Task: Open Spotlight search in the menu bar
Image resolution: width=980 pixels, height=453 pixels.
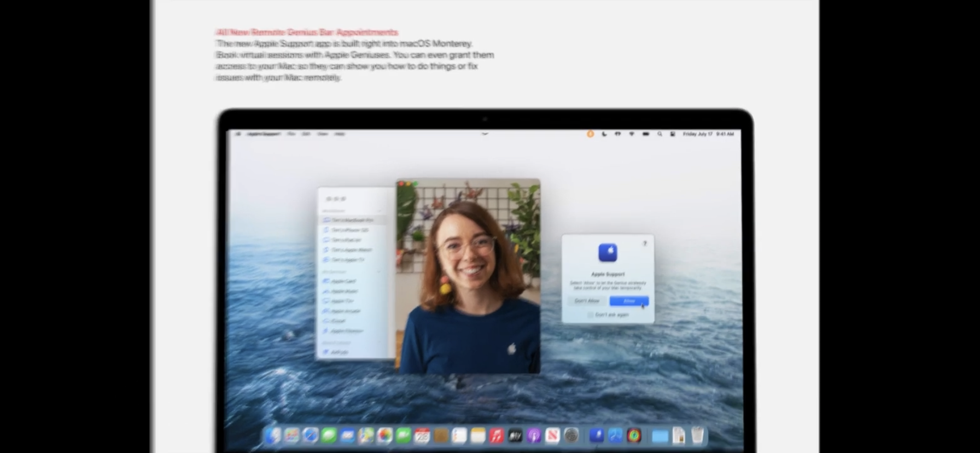Action: 660,134
